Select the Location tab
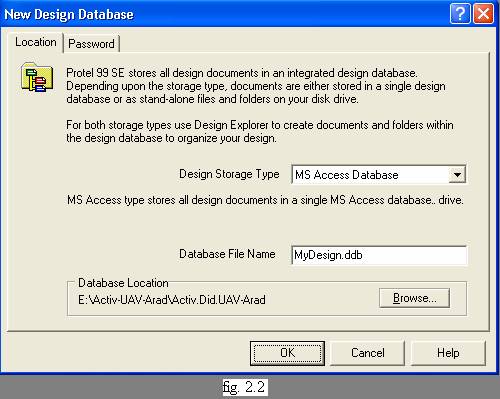Image resolution: width=500 pixels, height=399 pixels. [36, 42]
